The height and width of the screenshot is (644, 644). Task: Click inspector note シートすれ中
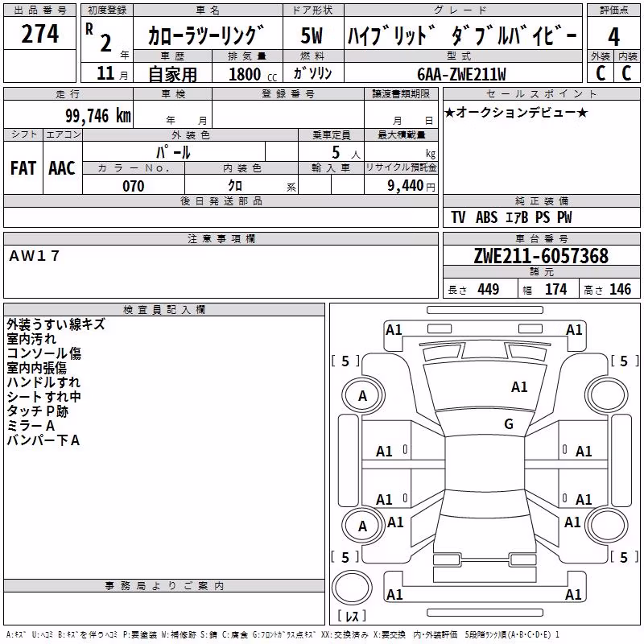44,396
